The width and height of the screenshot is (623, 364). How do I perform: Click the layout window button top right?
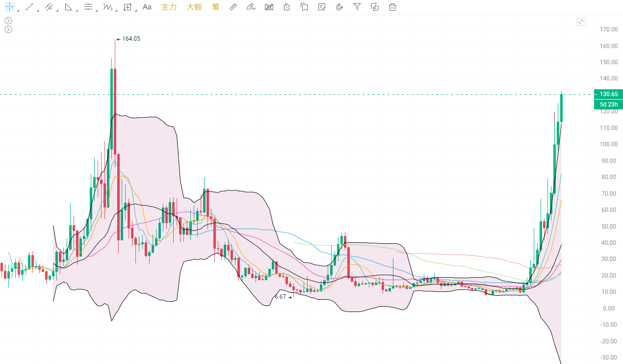click(x=581, y=22)
